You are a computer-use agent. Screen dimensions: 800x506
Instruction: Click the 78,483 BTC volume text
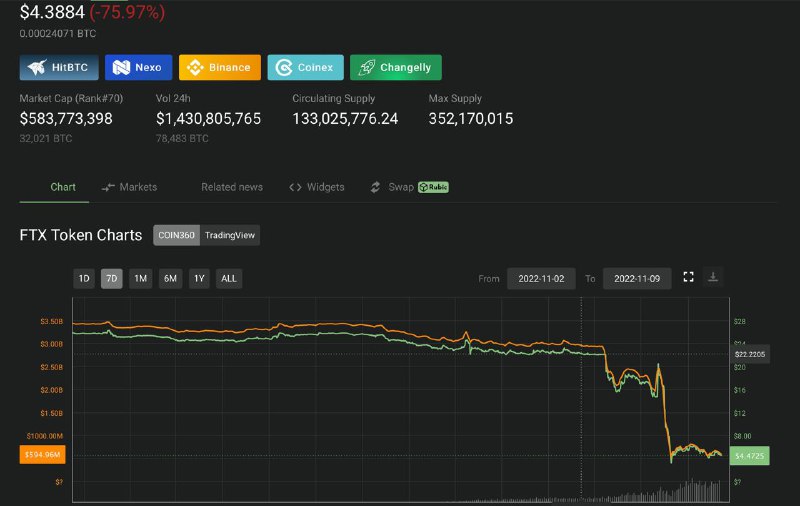pos(182,138)
